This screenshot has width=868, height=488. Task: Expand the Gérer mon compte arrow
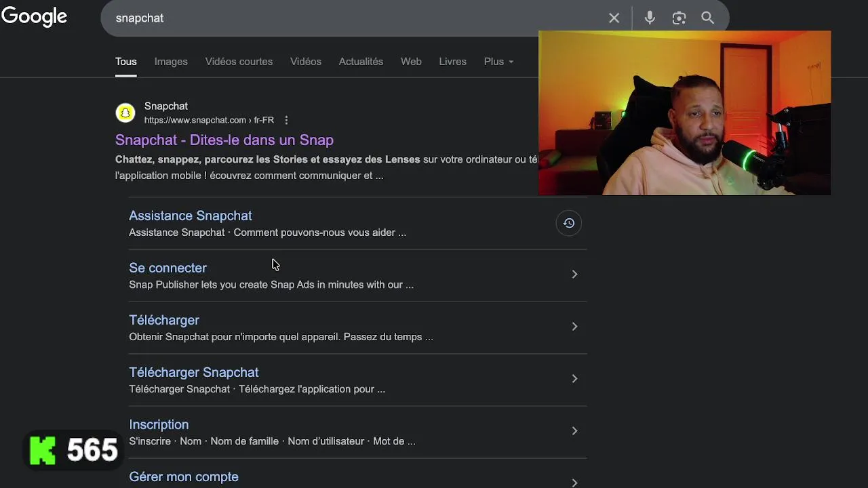(x=574, y=483)
